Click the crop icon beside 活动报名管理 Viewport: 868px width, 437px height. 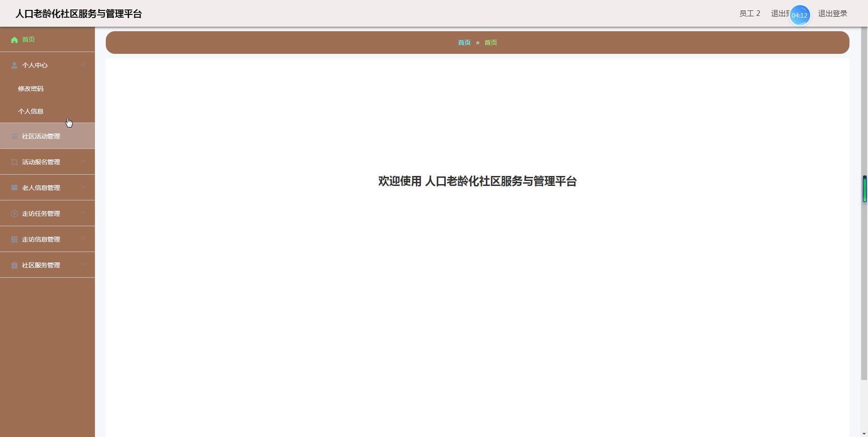point(14,162)
